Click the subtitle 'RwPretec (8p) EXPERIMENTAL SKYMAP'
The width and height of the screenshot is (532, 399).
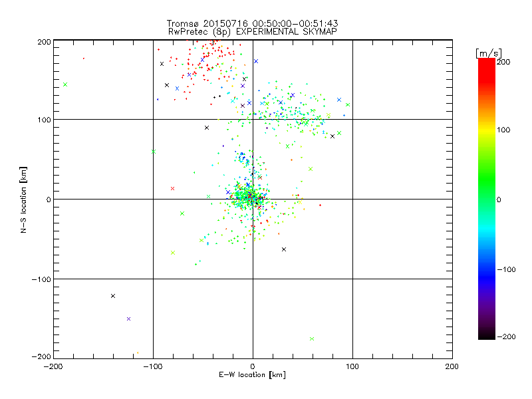(252, 31)
